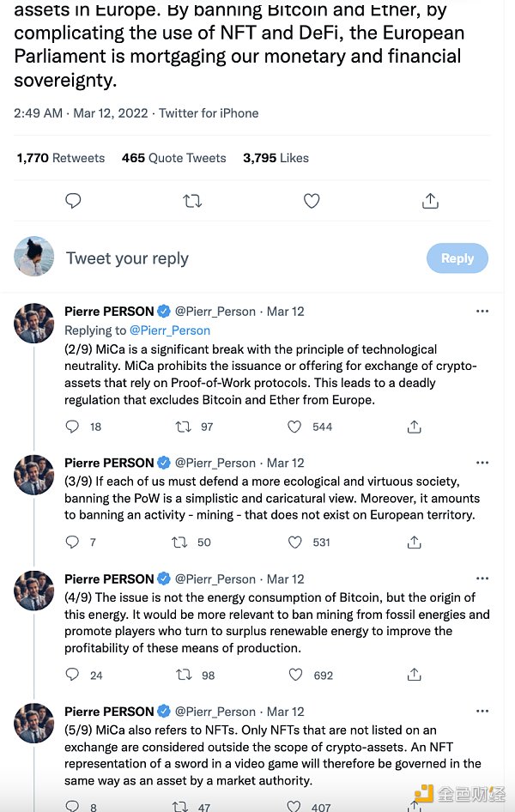Retweet the main tweet
515x812 pixels.
[193, 201]
